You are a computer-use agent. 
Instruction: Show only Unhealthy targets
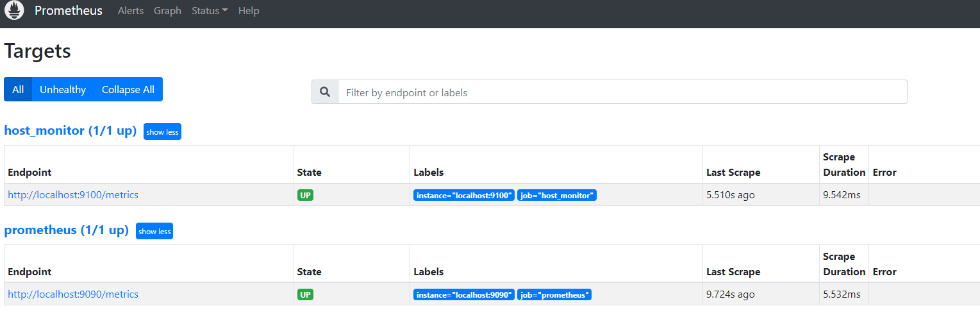tap(63, 90)
